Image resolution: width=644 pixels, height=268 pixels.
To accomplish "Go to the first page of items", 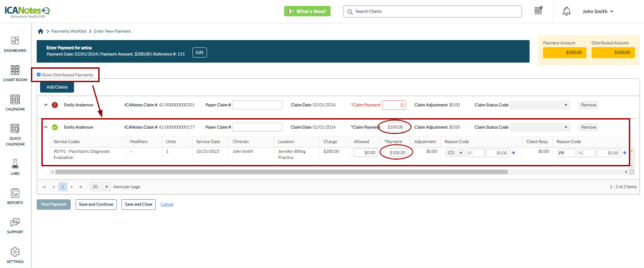I will [x=44, y=187].
